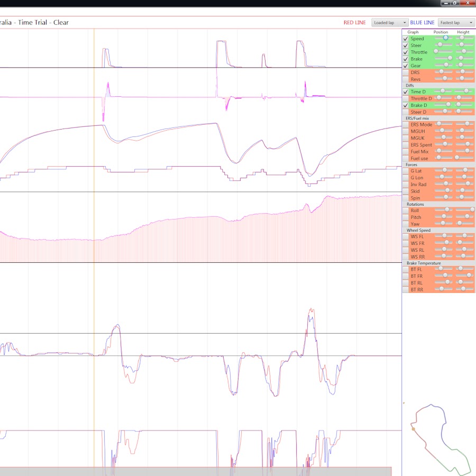
Task: Click the RED LINE label
Action: (x=354, y=22)
